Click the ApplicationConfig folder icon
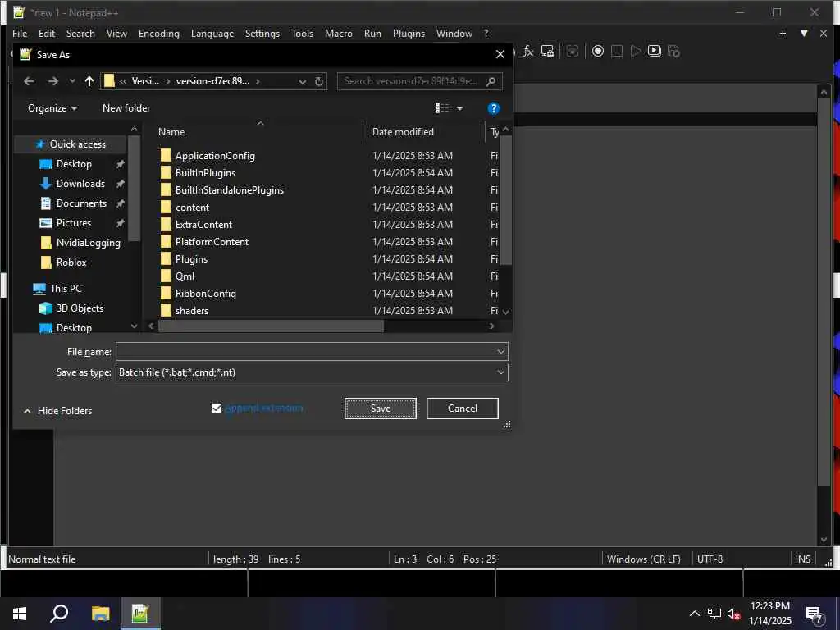This screenshot has height=630, width=840. (166, 156)
